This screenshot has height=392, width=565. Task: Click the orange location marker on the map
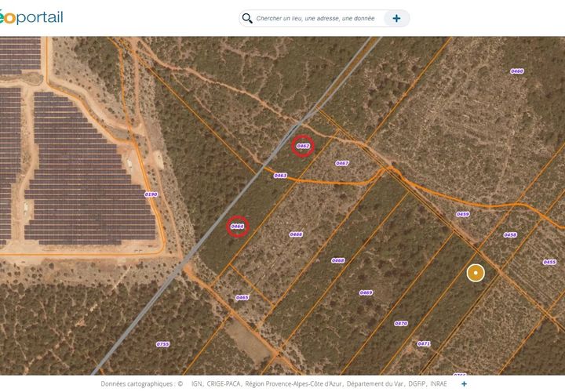pos(476,273)
